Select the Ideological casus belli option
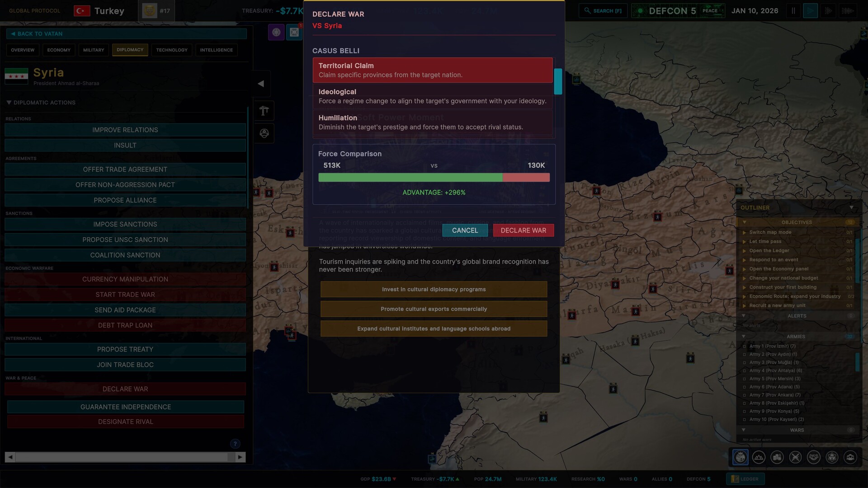 point(433,96)
